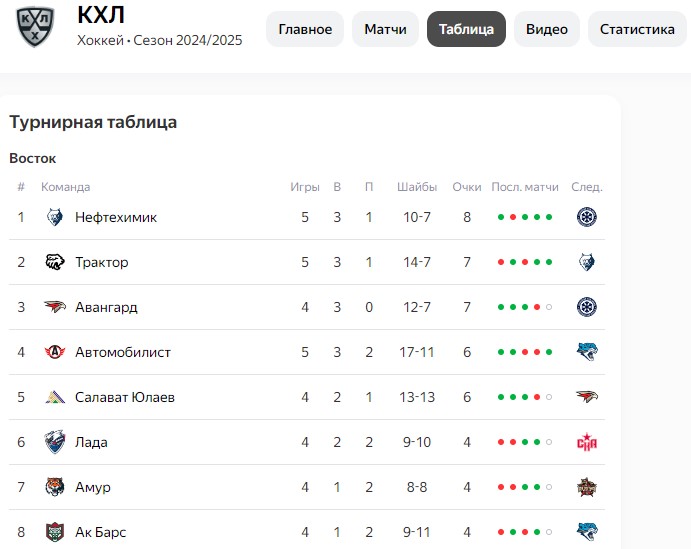Click the Avtomobilist team logo

(x=55, y=352)
